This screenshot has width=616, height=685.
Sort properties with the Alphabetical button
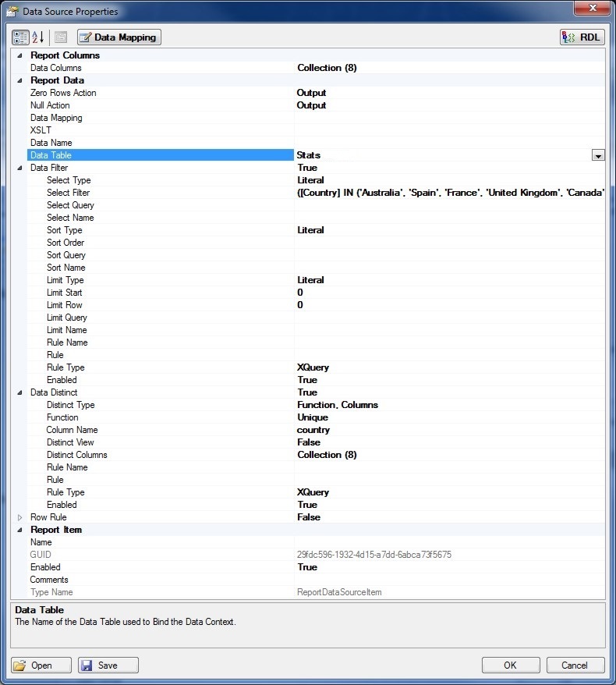(38, 37)
